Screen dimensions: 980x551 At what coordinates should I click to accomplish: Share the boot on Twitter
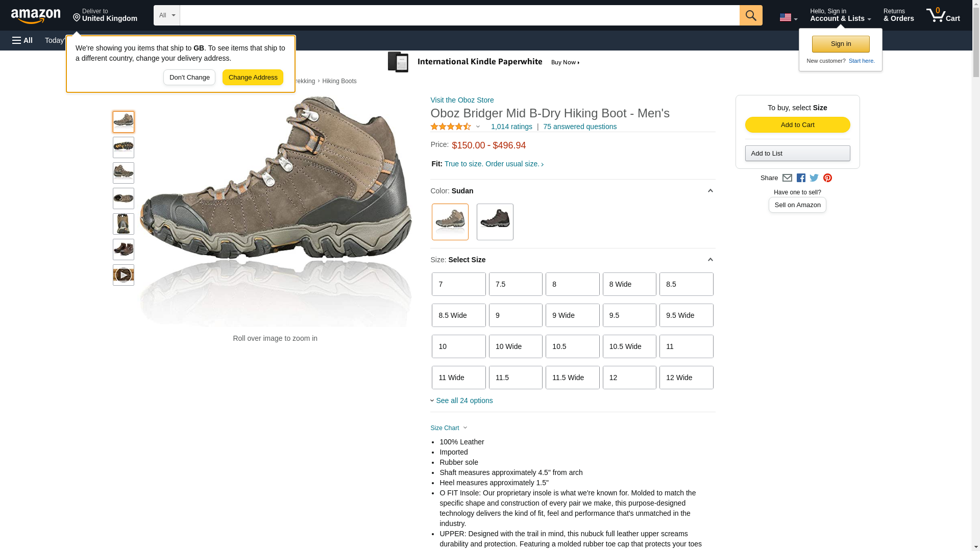click(x=814, y=178)
